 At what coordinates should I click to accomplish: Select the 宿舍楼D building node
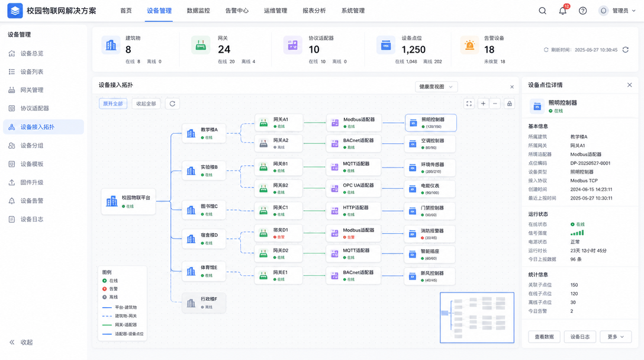[x=204, y=239]
